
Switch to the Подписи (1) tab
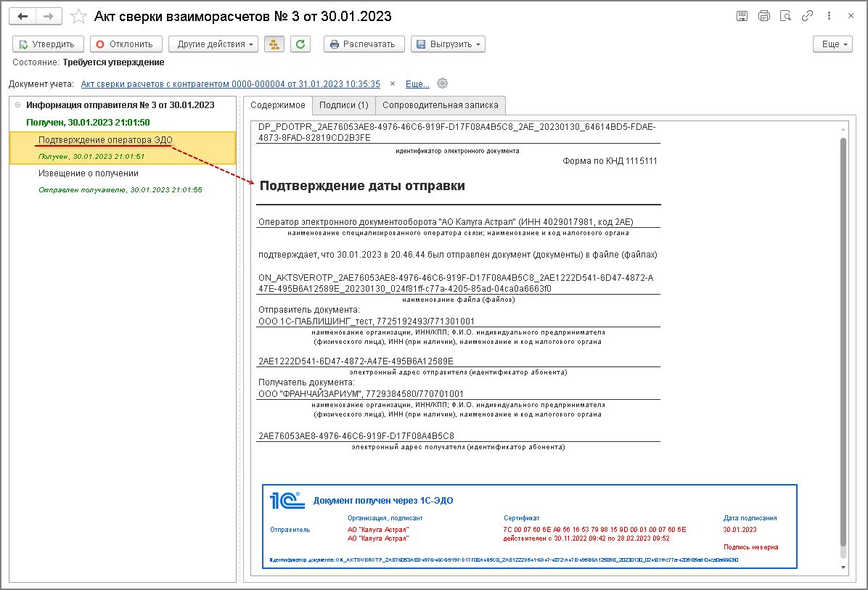click(x=344, y=105)
